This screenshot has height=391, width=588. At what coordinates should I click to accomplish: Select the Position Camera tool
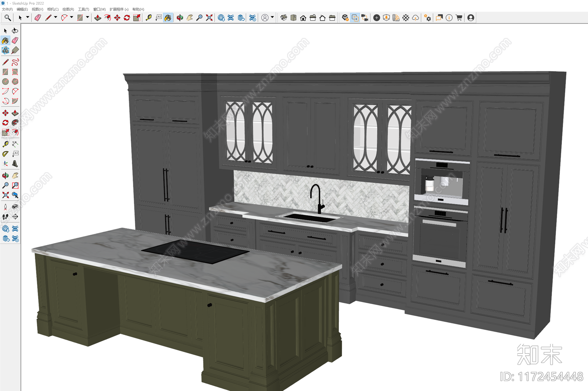click(6, 207)
